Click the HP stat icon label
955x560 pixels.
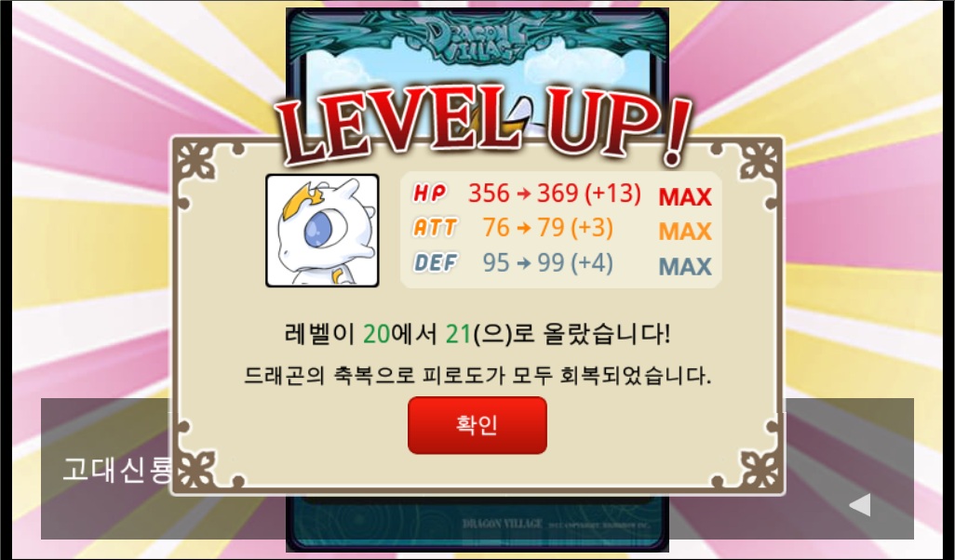click(x=429, y=193)
